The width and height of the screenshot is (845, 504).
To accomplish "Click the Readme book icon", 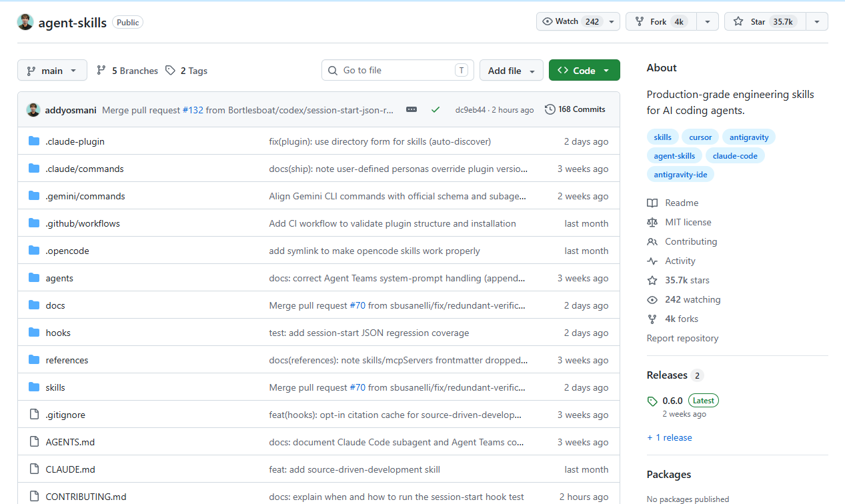I will pyautogui.click(x=652, y=203).
